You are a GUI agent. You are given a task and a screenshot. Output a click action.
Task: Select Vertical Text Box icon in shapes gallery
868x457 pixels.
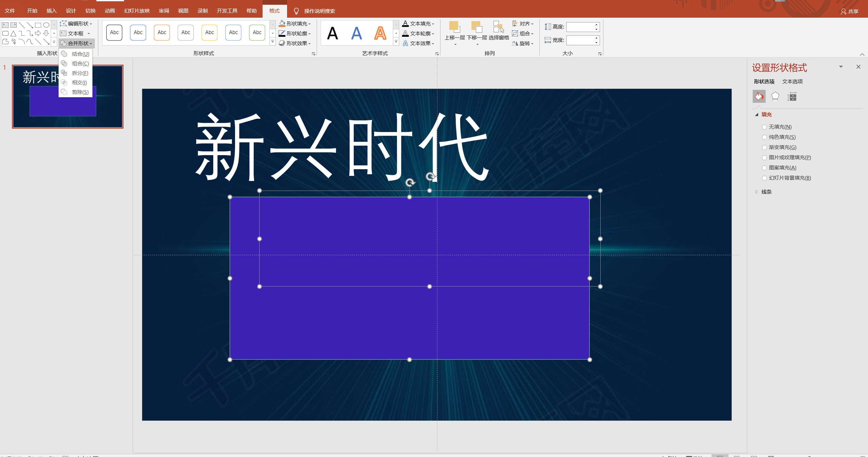click(14, 25)
